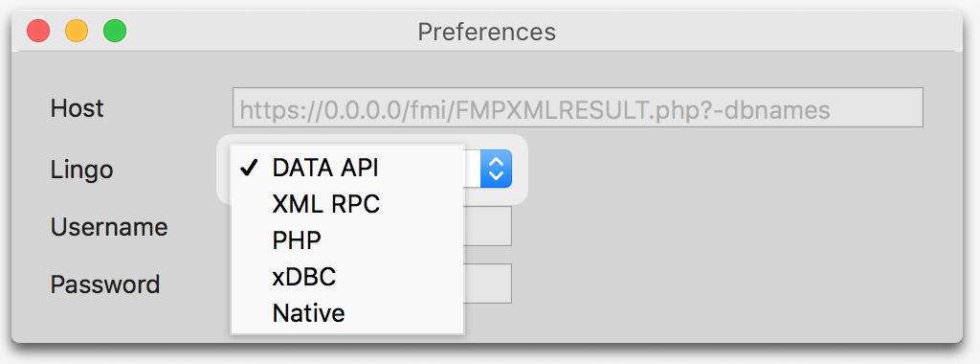Close the Preferences window with red button
980x364 pixels.
pos(38,31)
